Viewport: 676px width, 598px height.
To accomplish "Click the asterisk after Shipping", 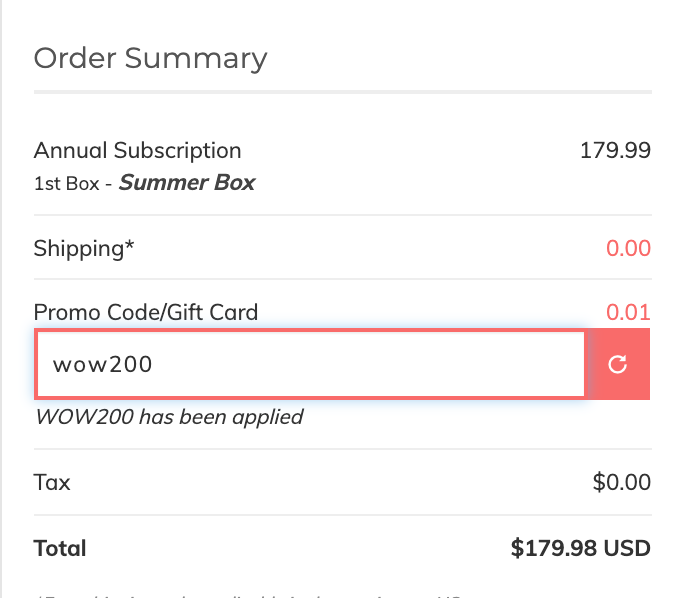I will point(129,246).
